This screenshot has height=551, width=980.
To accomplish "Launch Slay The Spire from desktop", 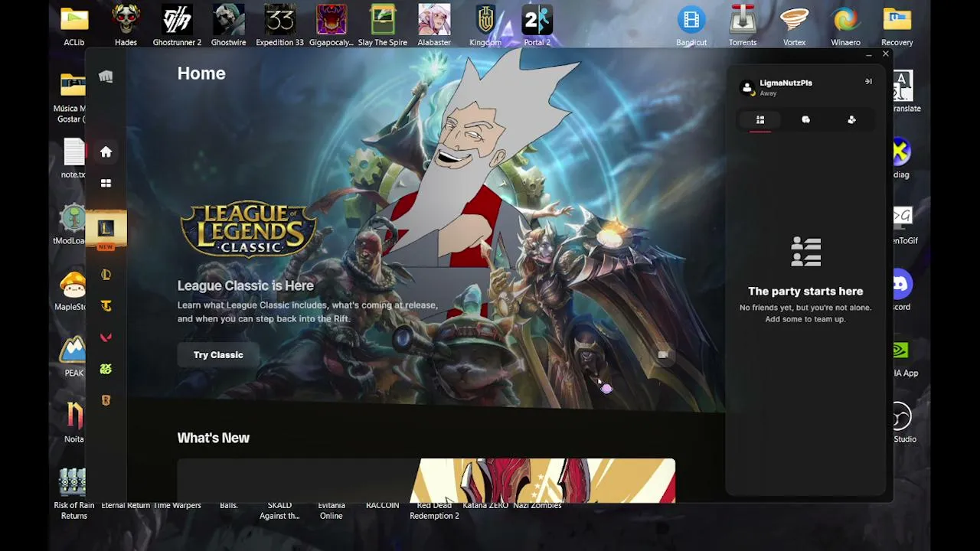I will 383,26.
